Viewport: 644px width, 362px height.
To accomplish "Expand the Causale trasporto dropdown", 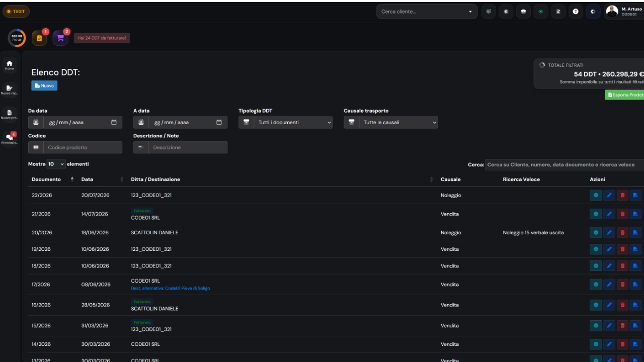I will click(x=391, y=122).
